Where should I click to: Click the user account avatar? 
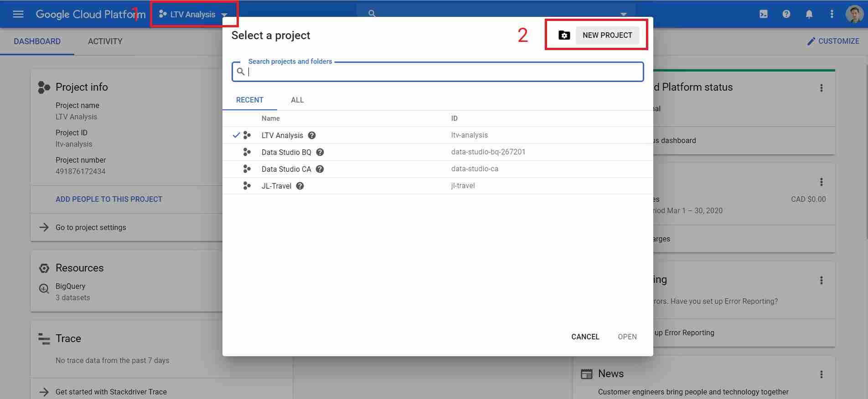click(854, 14)
